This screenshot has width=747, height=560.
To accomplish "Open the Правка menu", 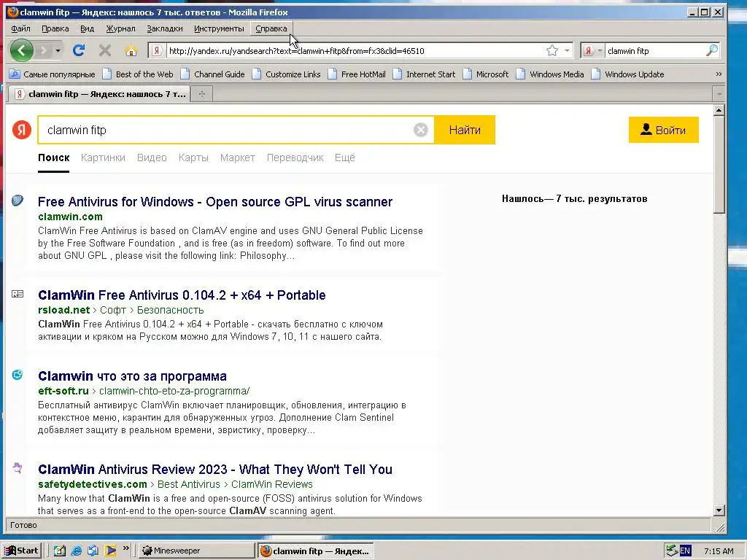I will (55, 28).
